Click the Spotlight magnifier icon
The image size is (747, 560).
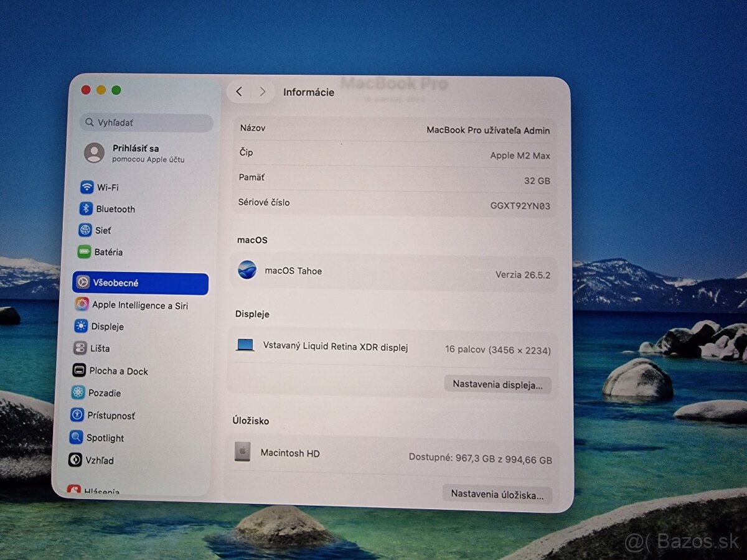point(76,437)
